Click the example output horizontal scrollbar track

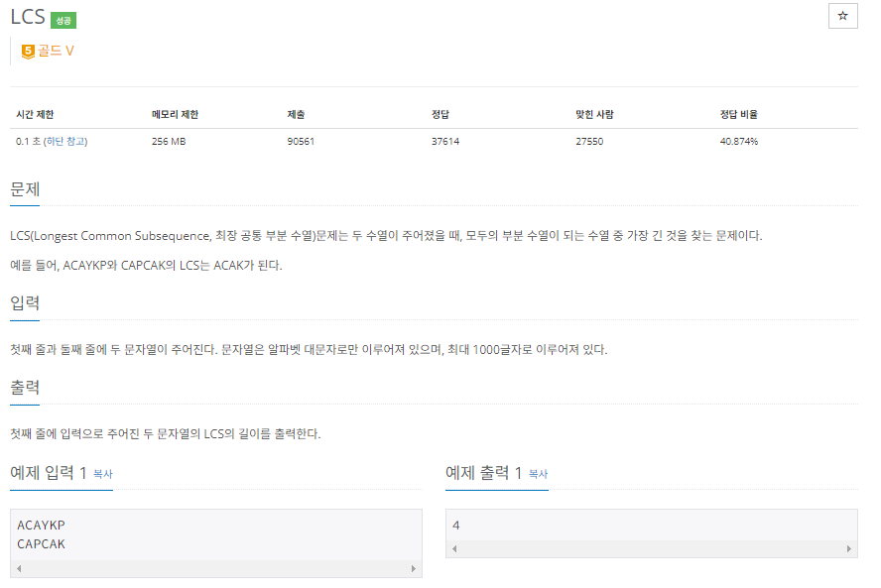[x=652, y=548]
